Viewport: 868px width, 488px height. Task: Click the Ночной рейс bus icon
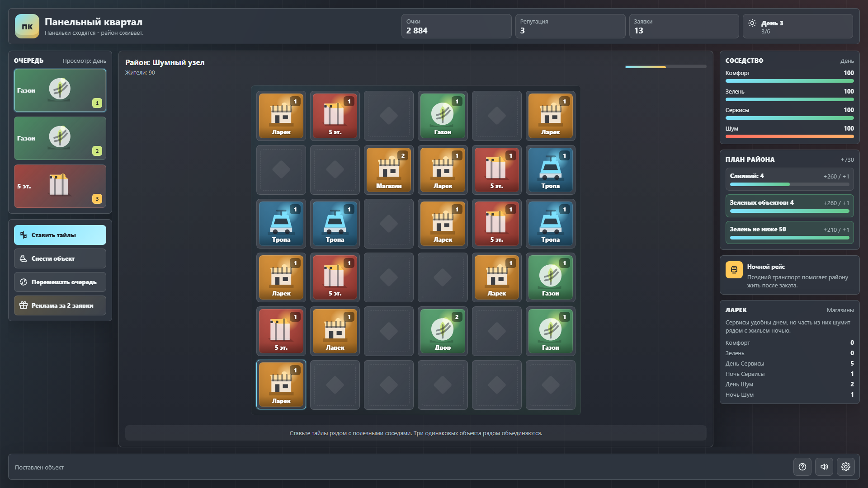click(x=734, y=270)
